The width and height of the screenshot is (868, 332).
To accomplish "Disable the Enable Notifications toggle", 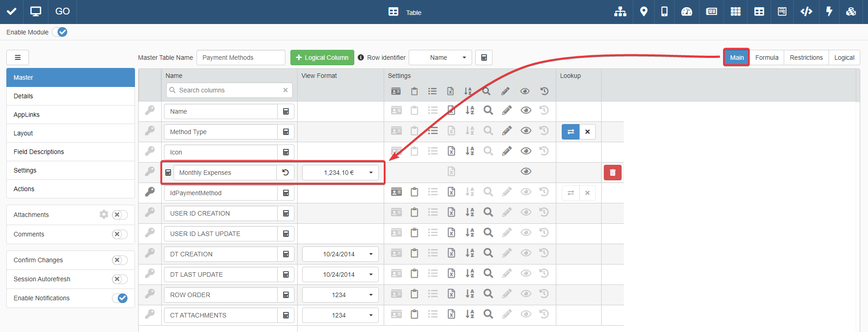I will (120, 298).
